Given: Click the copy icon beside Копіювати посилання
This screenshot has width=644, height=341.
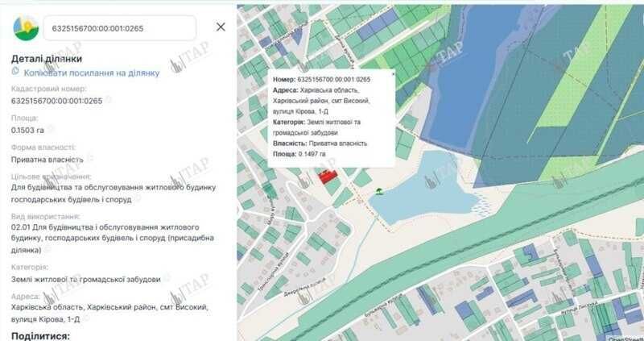Looking at the screenshot, I should click(15, 71).
